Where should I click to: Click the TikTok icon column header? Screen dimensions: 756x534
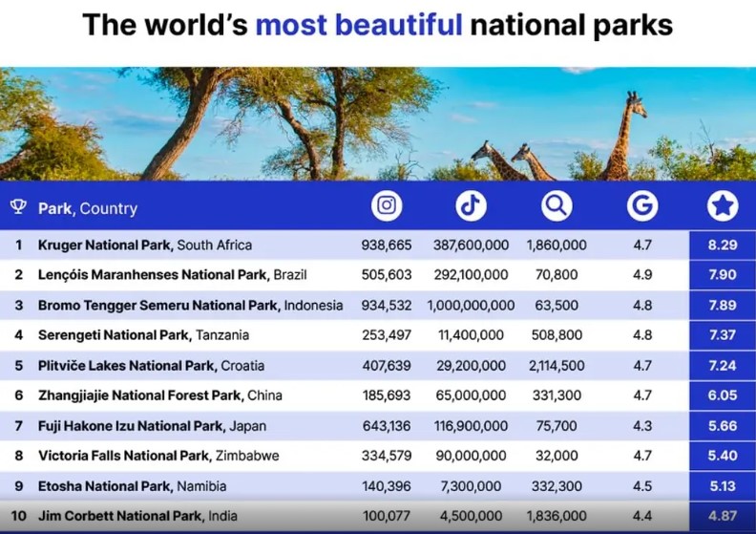click(x=471, y=206)
